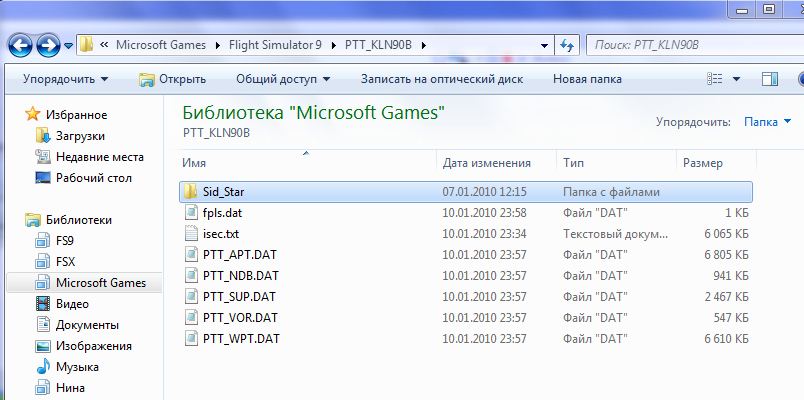Click the PTT_VOR.DAT file name
Viewport: 804px width, 400px height.
pos(240,318)
